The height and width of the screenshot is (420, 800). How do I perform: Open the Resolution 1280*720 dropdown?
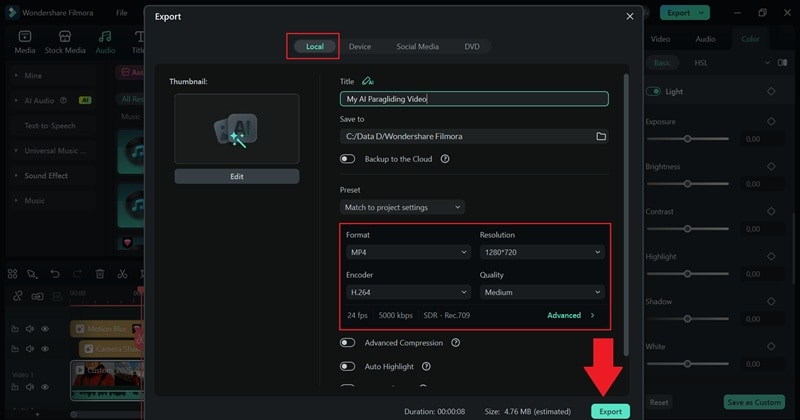[x=542, y=252]
